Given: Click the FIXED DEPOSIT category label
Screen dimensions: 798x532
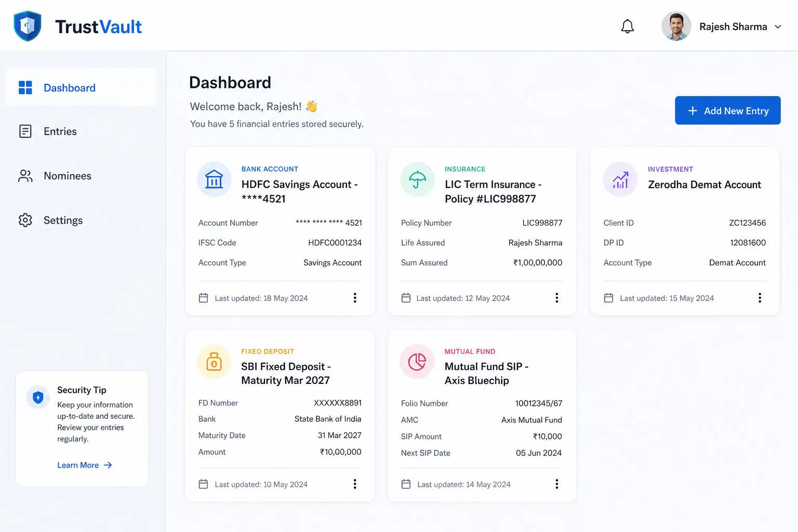Looking at the screenshot, I should tap(268, 351).
